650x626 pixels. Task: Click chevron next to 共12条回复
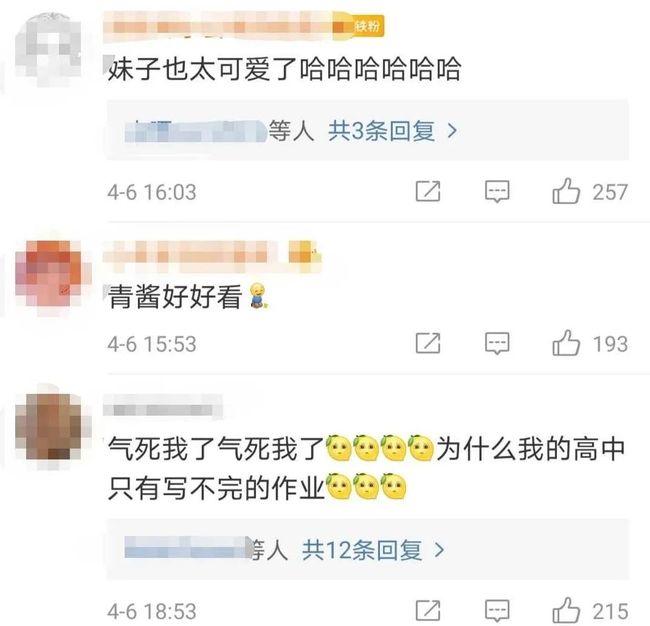click(x=439, y=550)
